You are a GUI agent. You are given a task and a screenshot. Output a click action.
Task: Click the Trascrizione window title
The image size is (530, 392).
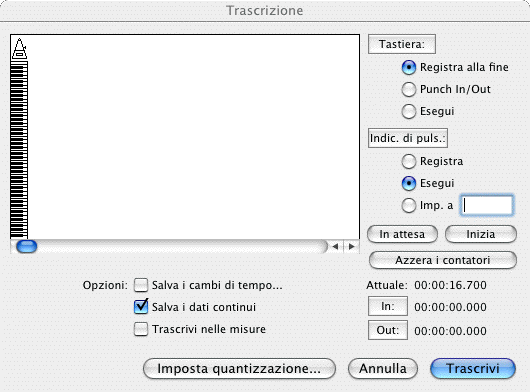click(x=265, y=10)
